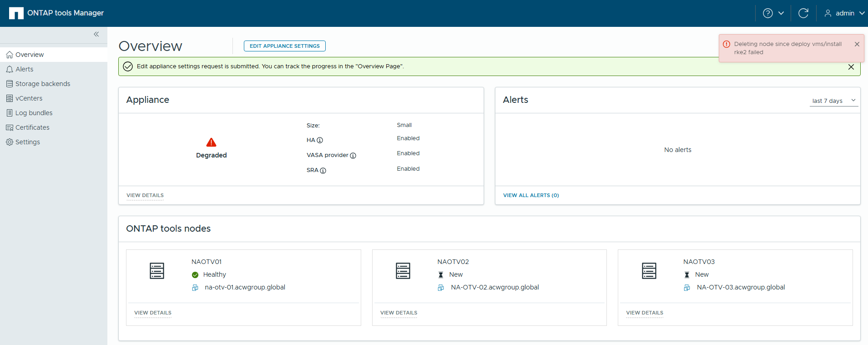The width and height of the screenshot is (868, 345).
Task: Click the Degraded warning triangle icon
Action: 211,142
